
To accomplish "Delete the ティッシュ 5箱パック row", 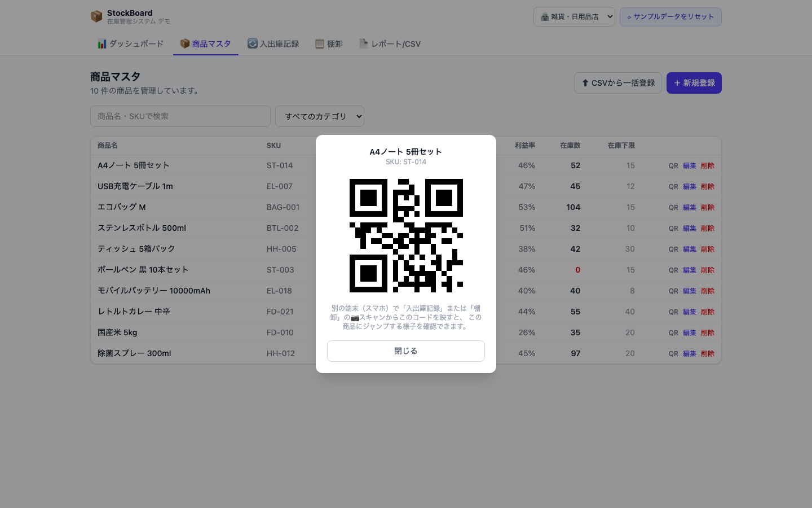I will click(708, 249).
